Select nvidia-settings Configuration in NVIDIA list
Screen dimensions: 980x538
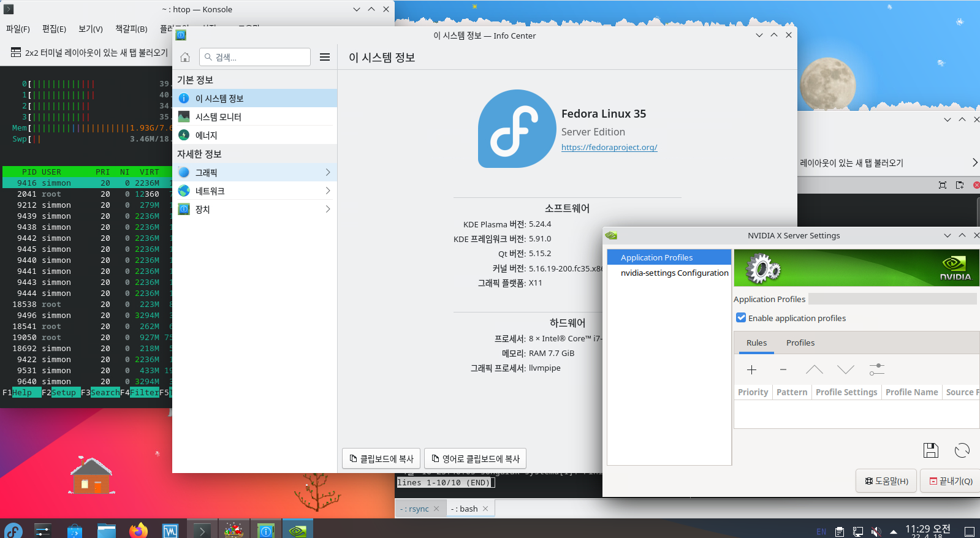click(669, 273)
